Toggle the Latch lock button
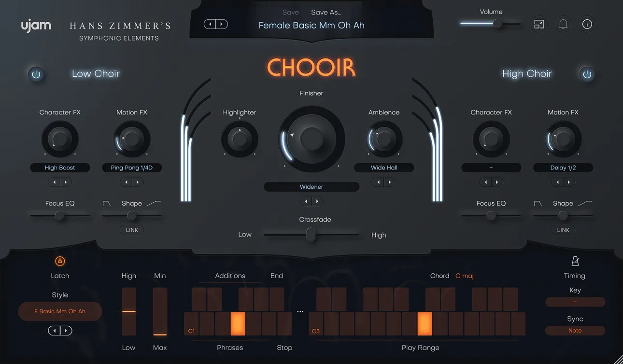Image resolution: width=623 pixels, height=364 pixels. [60, 261]
